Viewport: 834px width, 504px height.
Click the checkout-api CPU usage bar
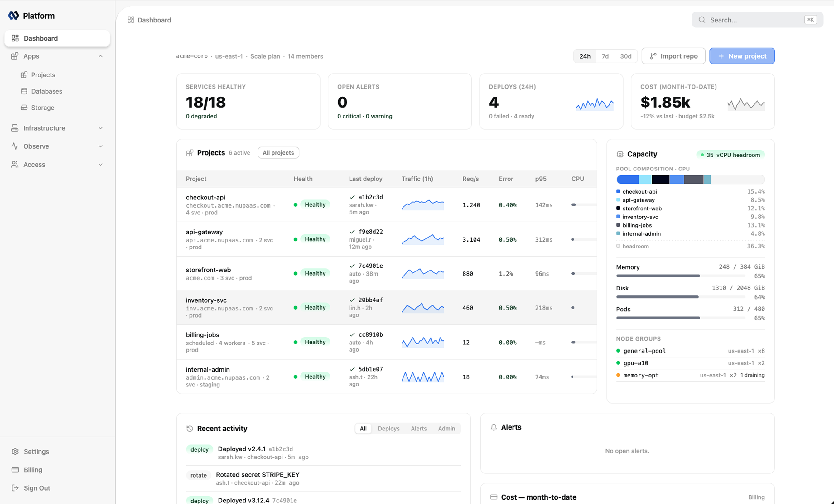pyautogui.click(x=584, y=205)
